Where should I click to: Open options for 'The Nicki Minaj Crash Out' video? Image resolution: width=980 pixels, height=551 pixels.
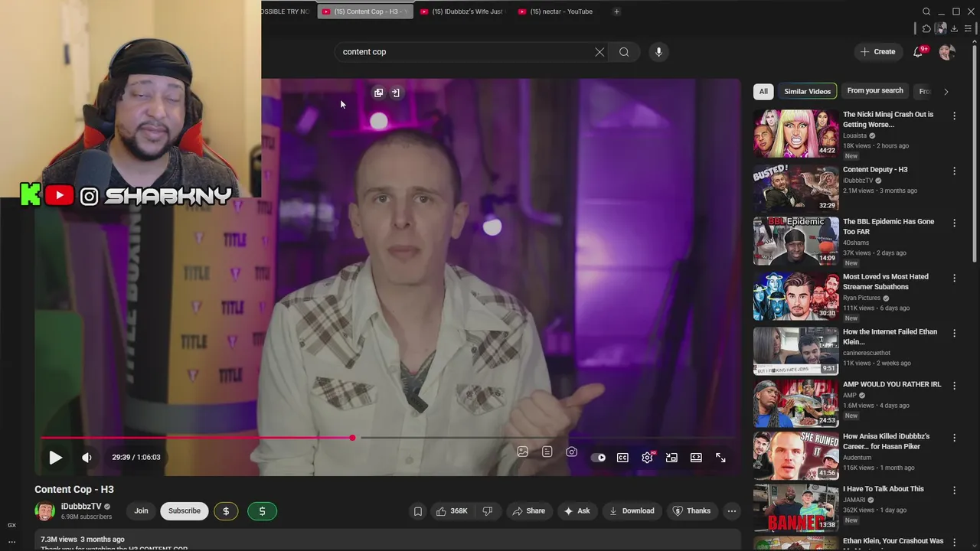point(954,116)
